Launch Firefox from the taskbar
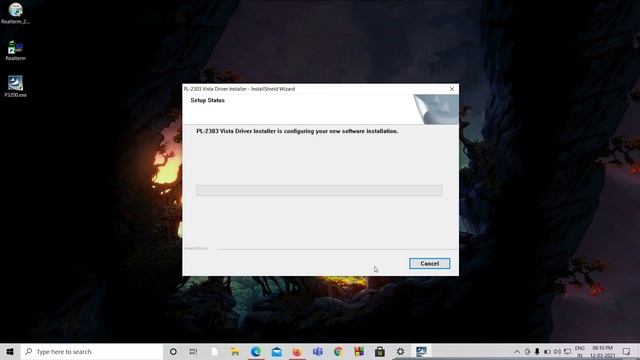Image resolution: width=640 pixels, height=360 pixels. (x=297, y=351)
